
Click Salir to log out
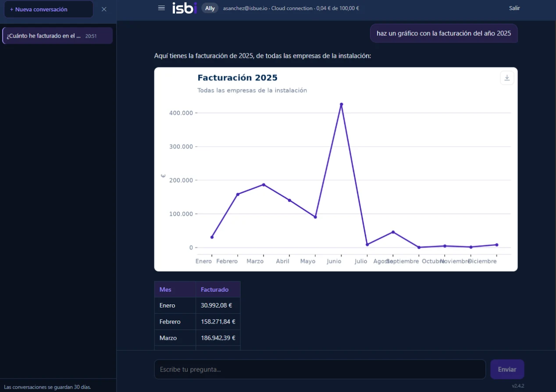point(514,8)
